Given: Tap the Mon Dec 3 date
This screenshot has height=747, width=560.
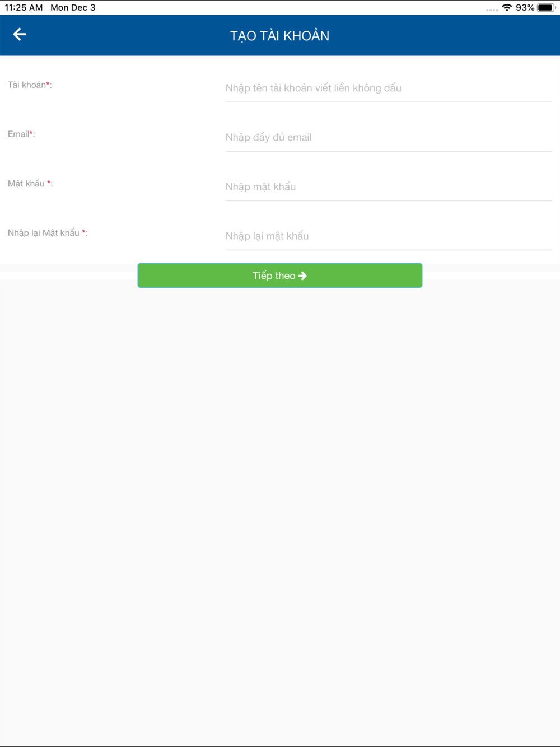Looking at the screenshot, I should coord(73,8).
